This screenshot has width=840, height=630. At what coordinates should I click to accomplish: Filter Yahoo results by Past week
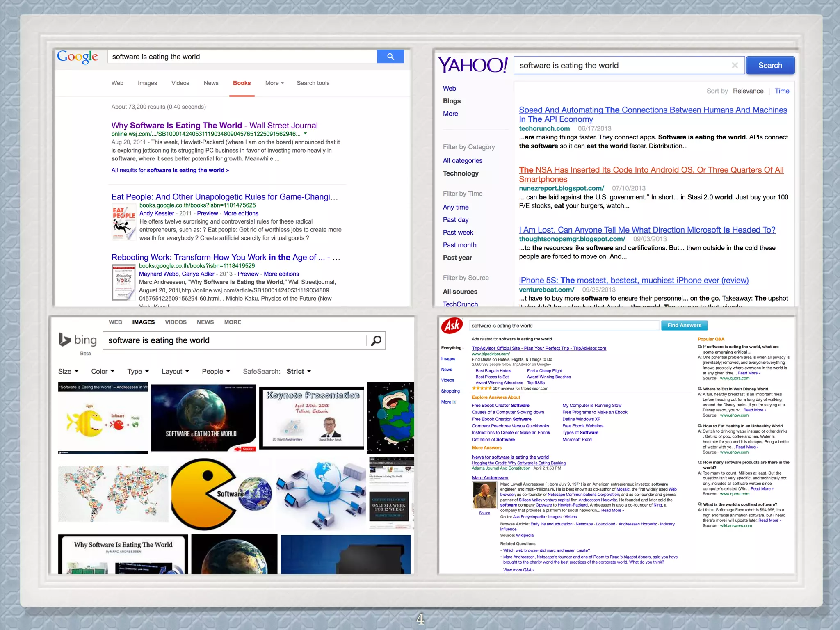pyautogui.click(x=458, y=233)
